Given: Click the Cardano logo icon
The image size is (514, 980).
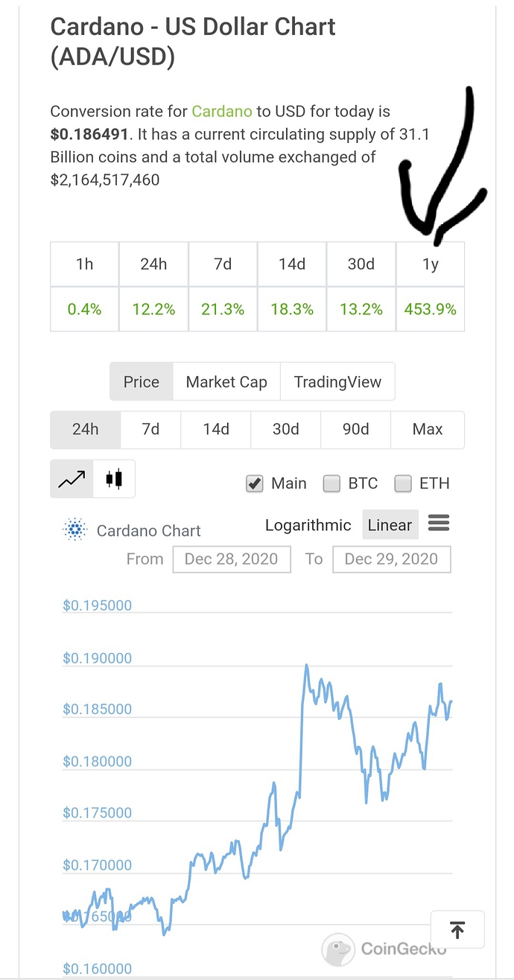Looking at the screenshot, I should point(74,530).
